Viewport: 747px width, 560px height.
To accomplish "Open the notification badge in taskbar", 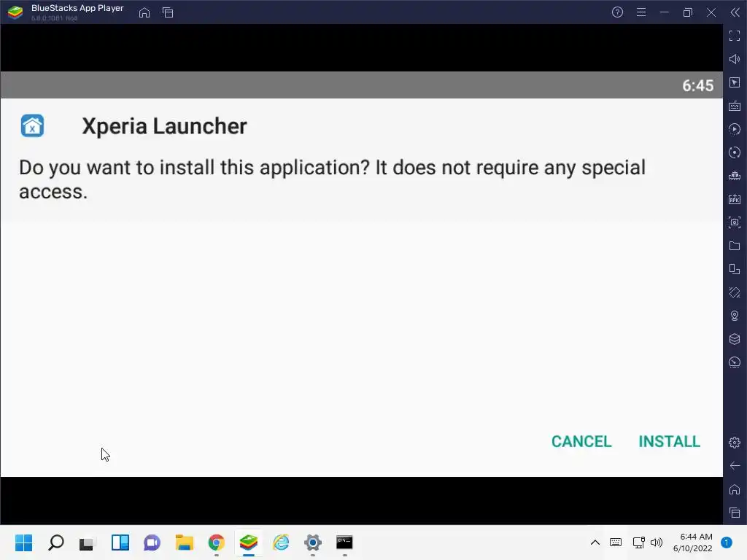I will click(x=727, y=542).
